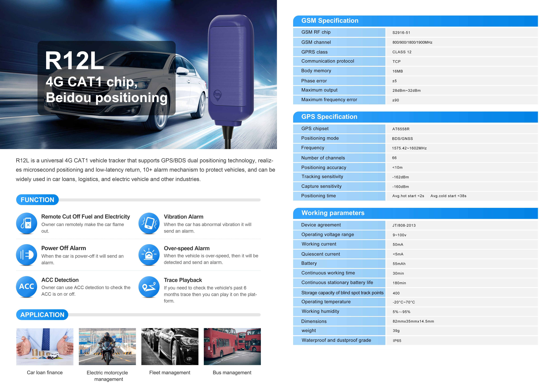Click the Over-speed Alarm siren icon

coord(149,255)
